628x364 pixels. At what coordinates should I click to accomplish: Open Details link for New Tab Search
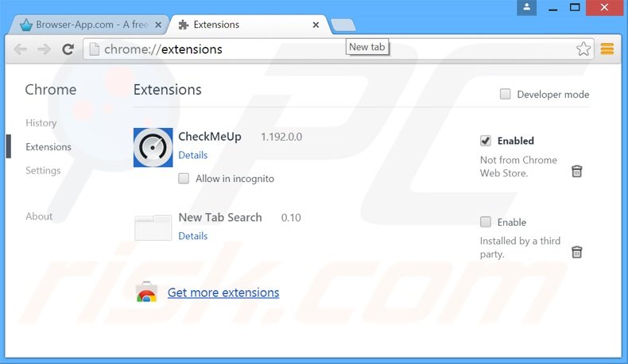192,236
